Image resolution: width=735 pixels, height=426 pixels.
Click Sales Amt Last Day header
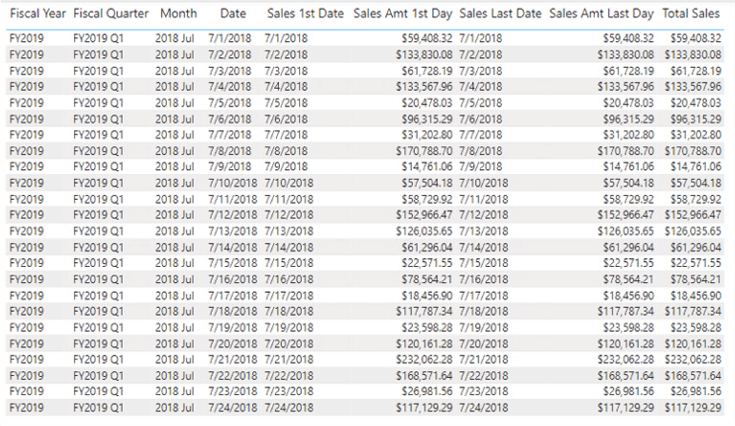pos(601,14)
